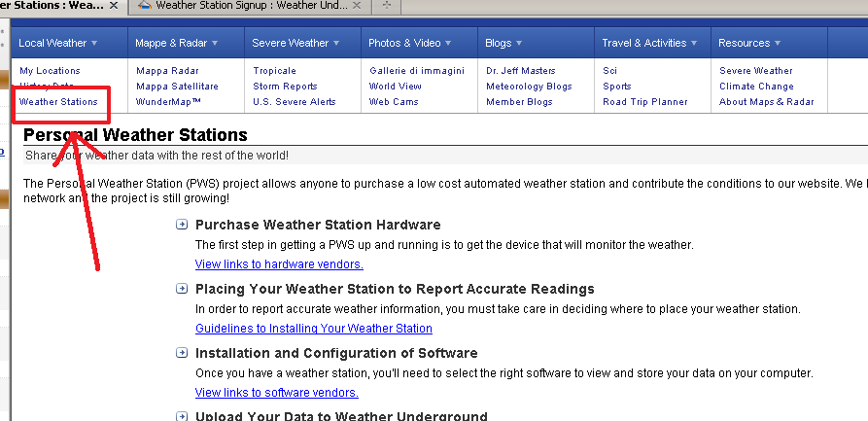The image size is (868, 421).
Task: Open the Weather Stations link
Action: tap(58, 102)
